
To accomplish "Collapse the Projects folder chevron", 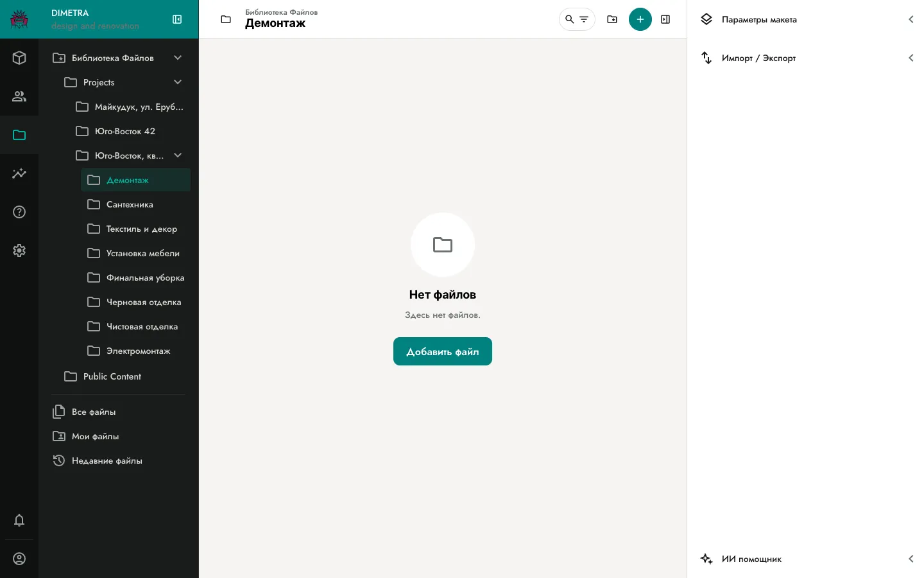I will click(x=178, y=82).
